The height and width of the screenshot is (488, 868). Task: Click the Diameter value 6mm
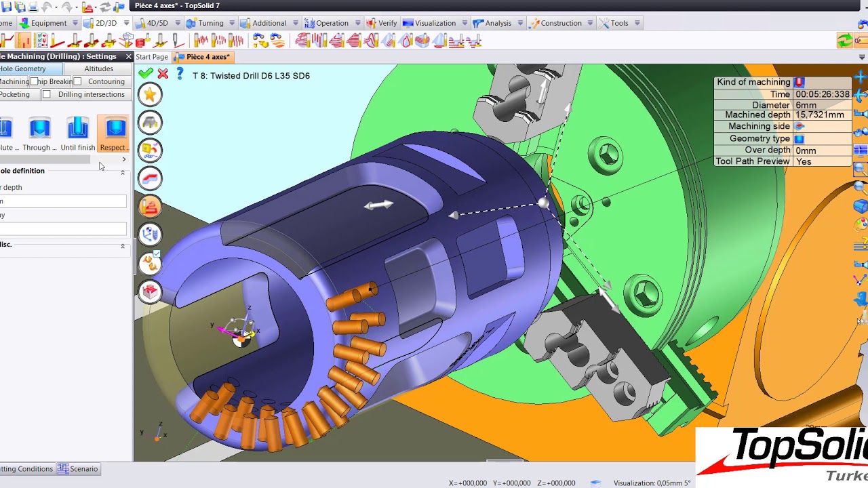coord(806,105)
